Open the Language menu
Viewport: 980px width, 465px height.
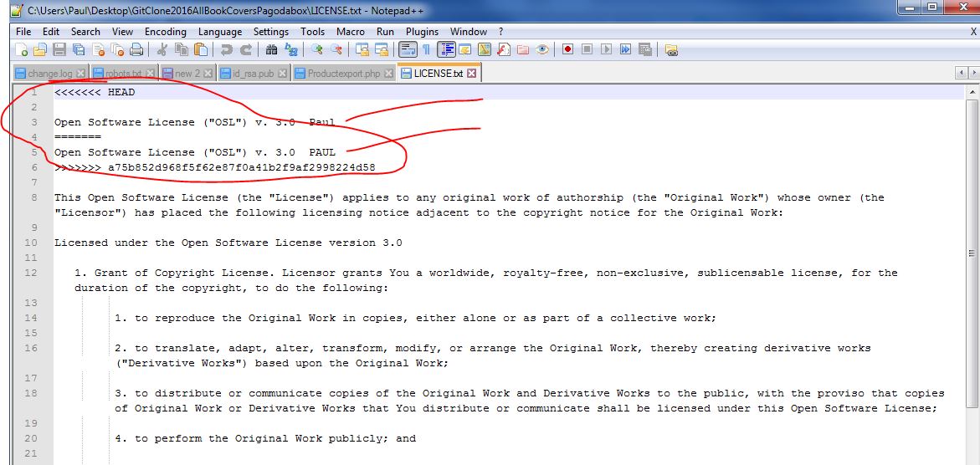coord(220,32)
